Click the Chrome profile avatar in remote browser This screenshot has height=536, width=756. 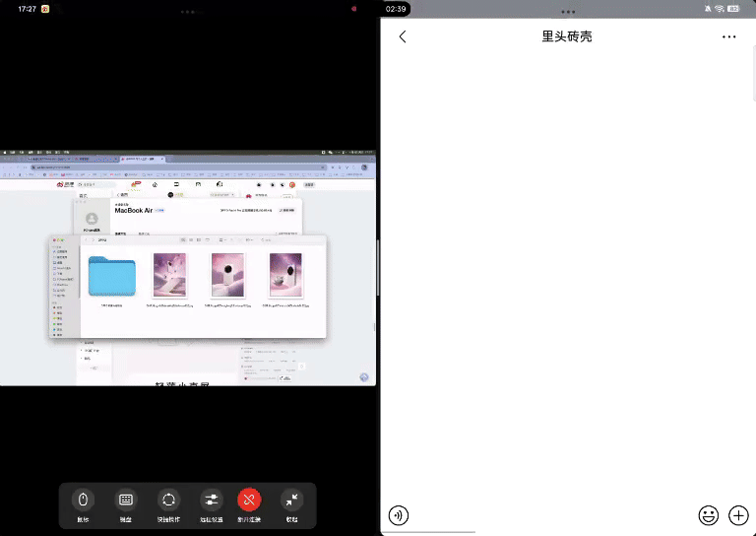pyautogui.click(x=364, y=167)
